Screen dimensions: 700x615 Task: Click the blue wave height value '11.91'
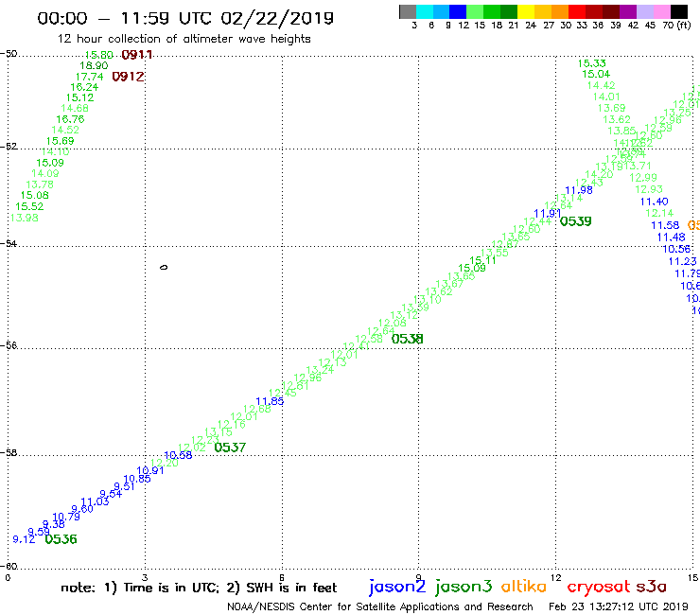click(548, 214)
